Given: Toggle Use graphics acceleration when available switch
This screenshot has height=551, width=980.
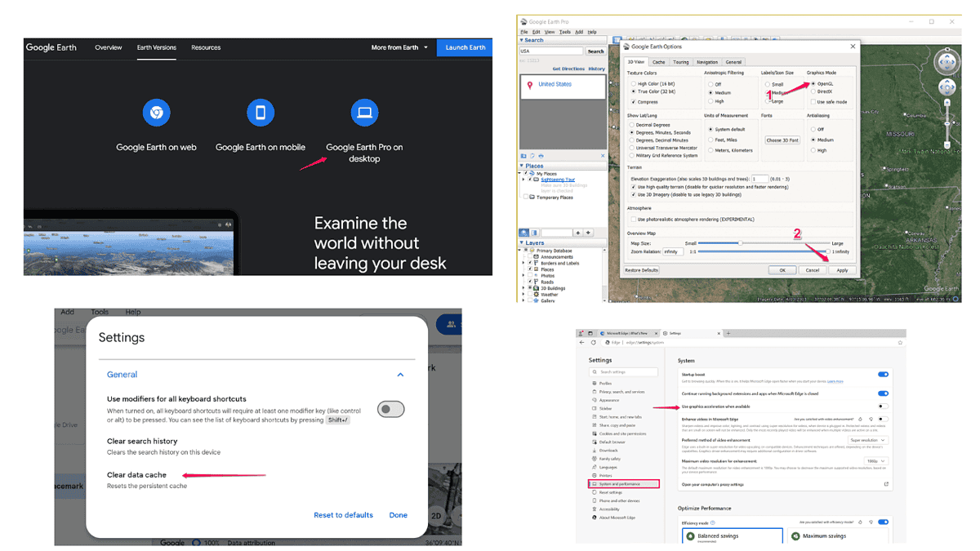Looking at the screenshot, I should (x=883, y=407).
